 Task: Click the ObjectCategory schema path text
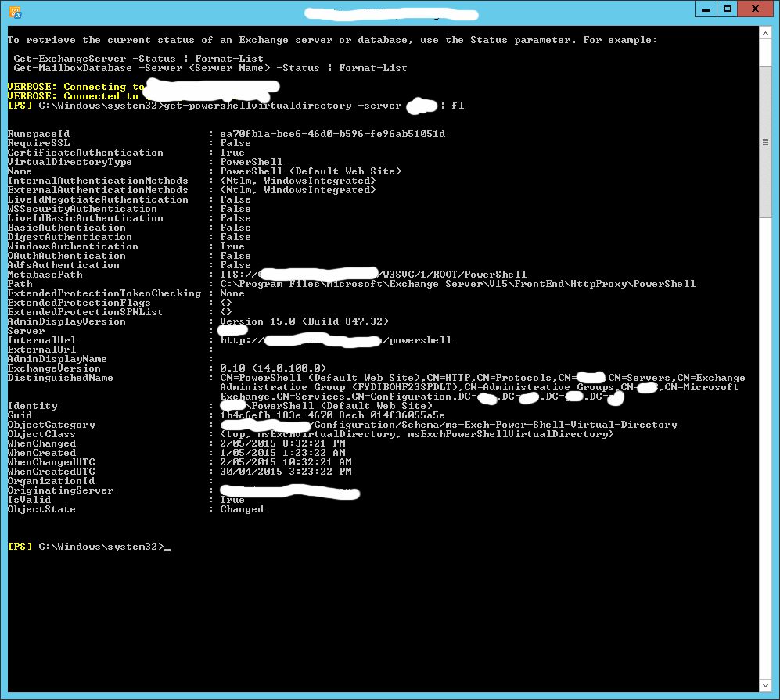tap(495, 425)
